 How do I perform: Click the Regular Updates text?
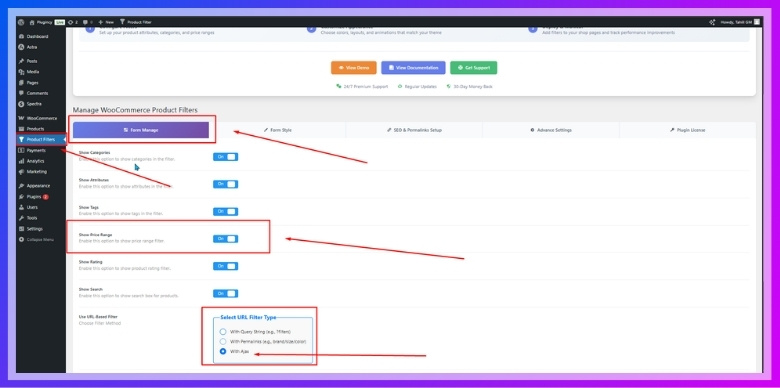(420, 87)
